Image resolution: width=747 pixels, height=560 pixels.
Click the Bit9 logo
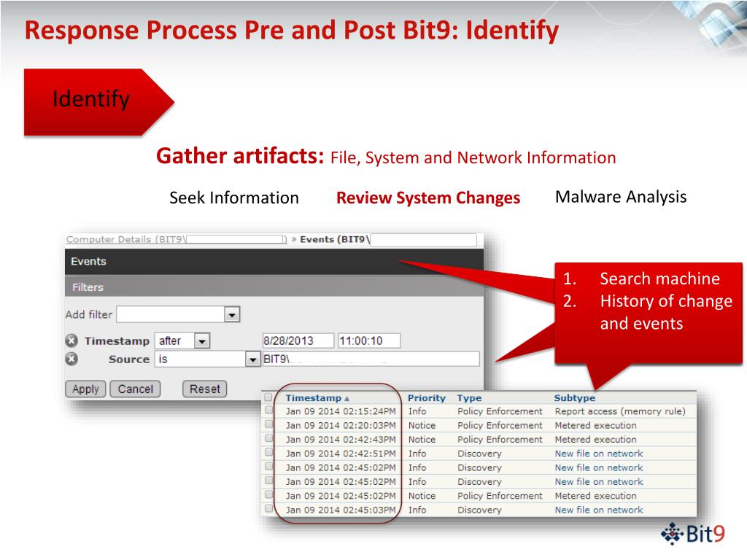coord(693,534)
